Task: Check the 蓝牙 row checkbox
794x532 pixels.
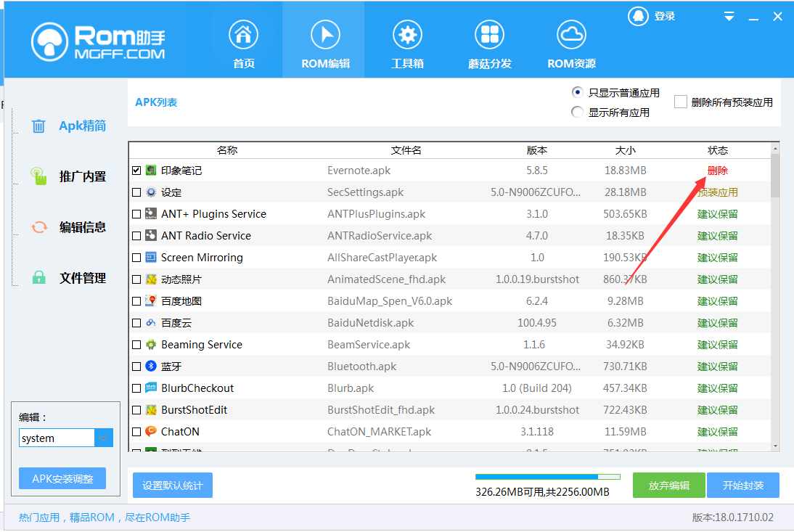Action: (136, 367)
